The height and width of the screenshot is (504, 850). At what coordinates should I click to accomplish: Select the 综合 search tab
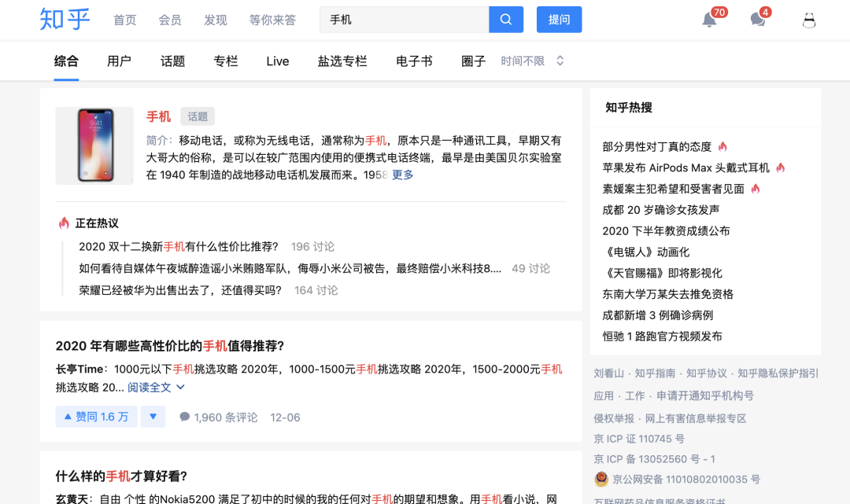[x=66, y=61]
